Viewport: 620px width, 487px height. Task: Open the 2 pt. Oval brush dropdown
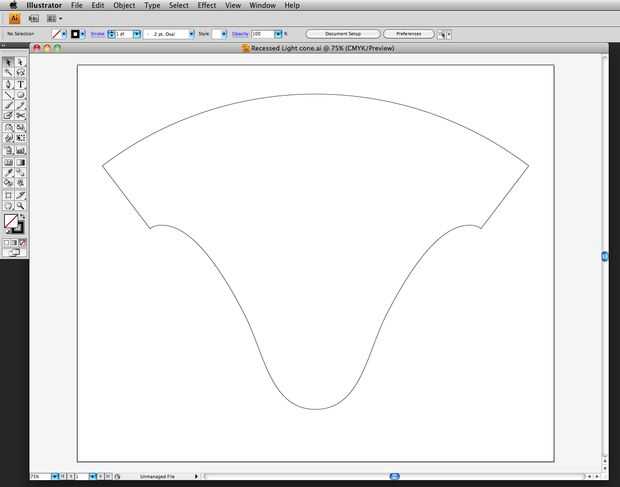coord(191,34)
